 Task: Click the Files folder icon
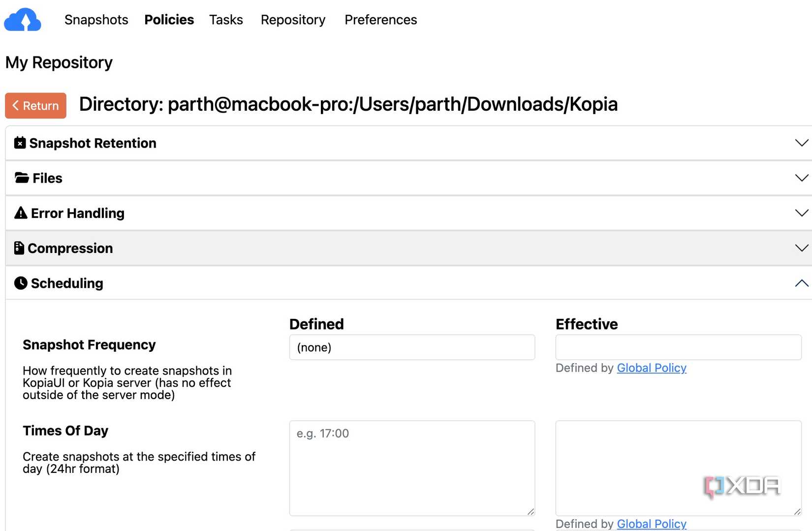coord(22,178)
